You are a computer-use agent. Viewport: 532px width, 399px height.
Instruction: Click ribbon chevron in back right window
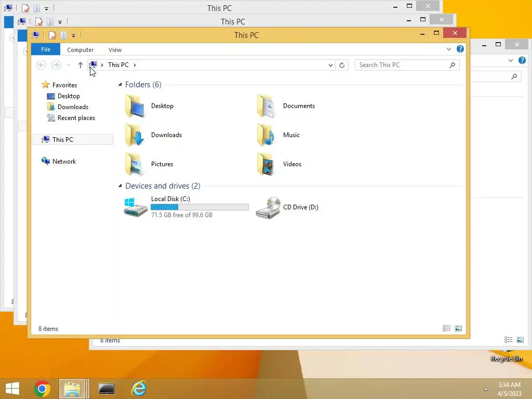(511, 60)
